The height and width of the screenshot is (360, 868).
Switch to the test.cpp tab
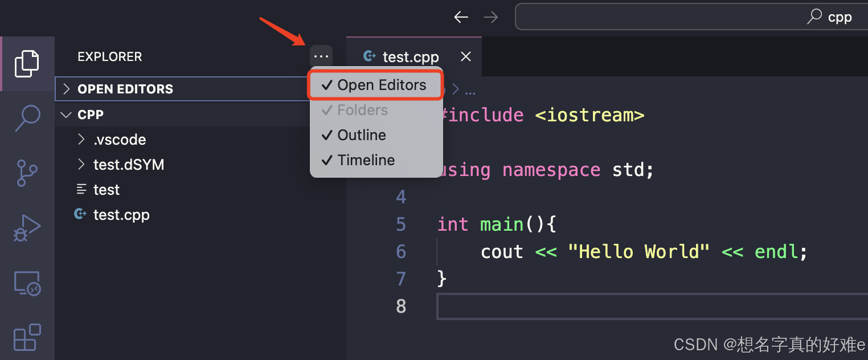[x=413, y=56]
